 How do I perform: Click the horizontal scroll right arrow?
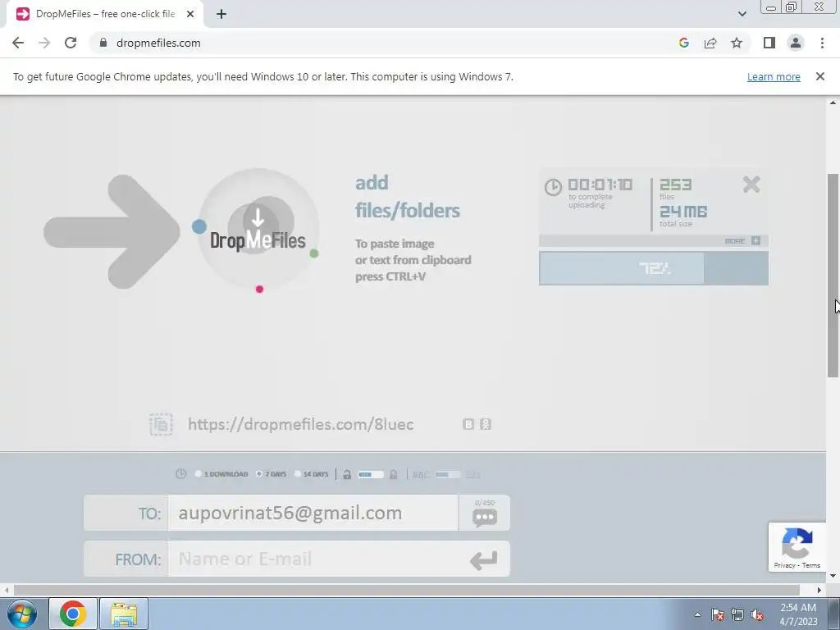tap(819, 590)
